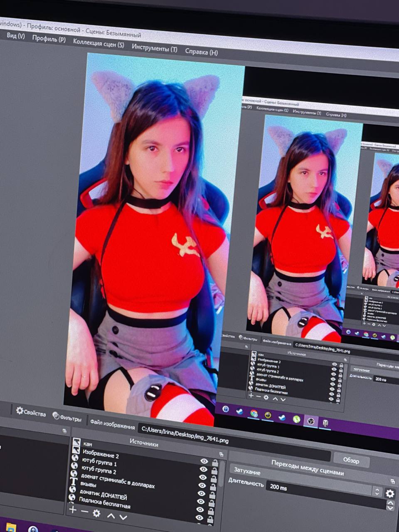Screen dimensions: 399x532
Task: Move the source down with the down arrow
Action: click(x=123, y=517)
